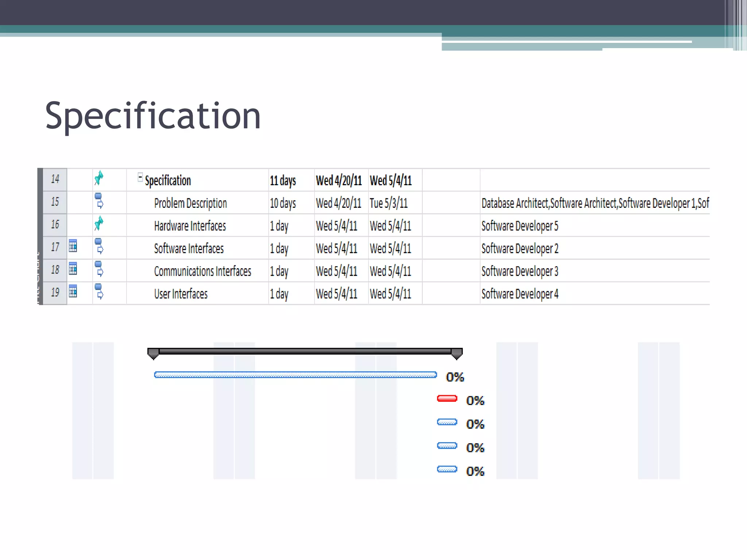Select the 11 days duration cell
Screen dimensions: 747x560
[283, 180]
